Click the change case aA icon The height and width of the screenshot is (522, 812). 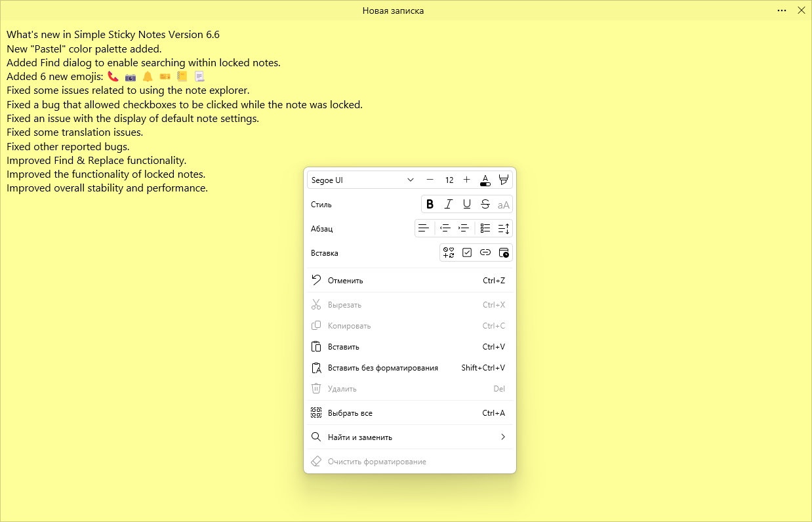coord(504,205)
